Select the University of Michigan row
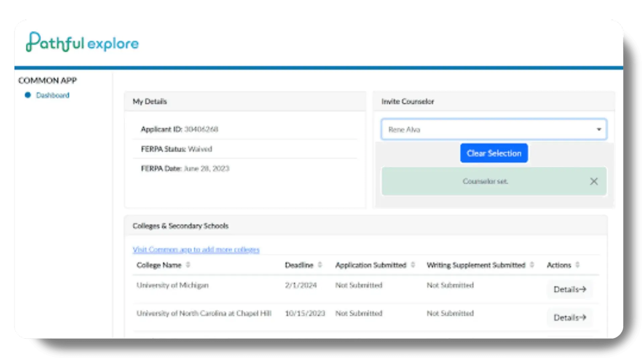 pos(172,285)
